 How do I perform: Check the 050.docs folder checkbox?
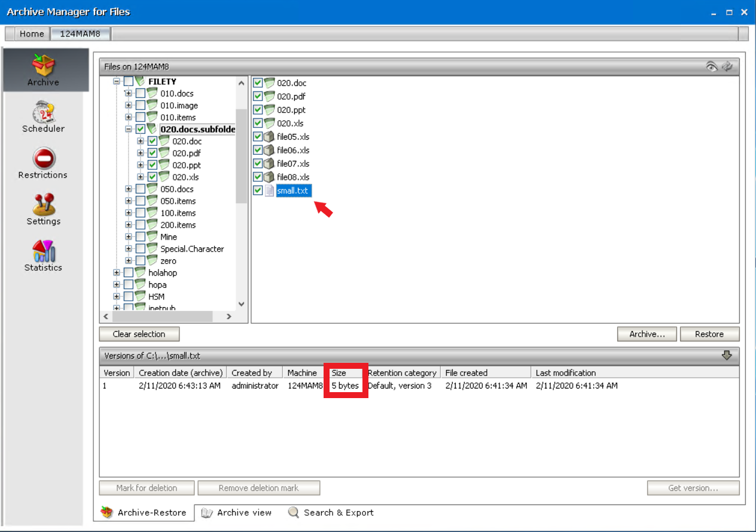tap(141, 189)
